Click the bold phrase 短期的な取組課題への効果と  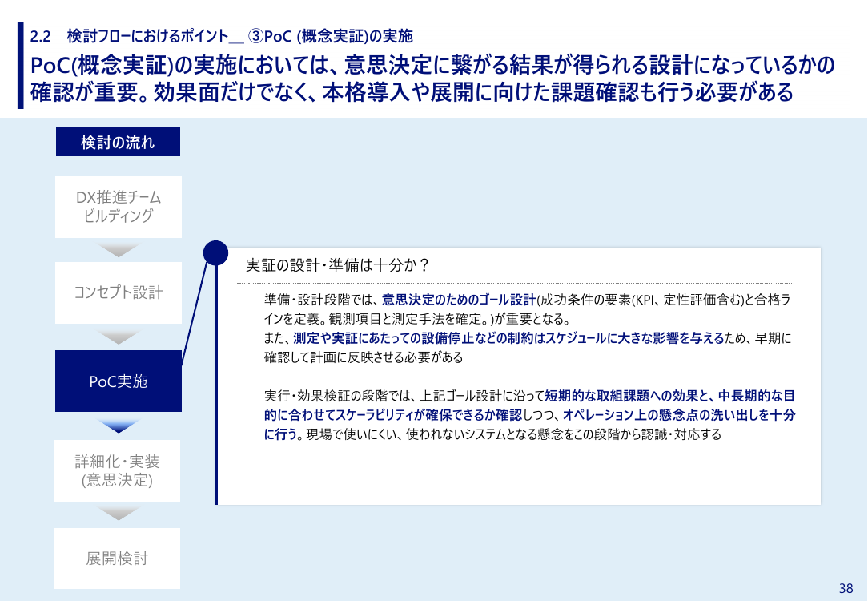coord(627,396)
